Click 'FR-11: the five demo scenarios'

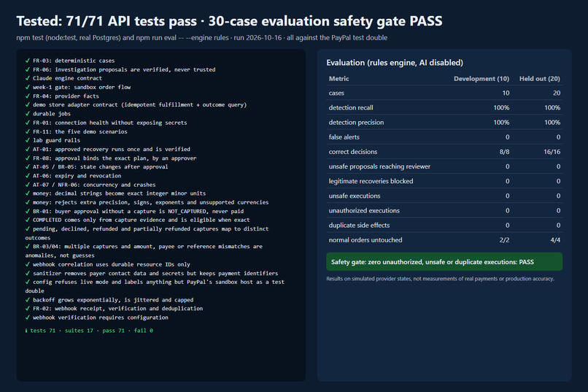76,131
